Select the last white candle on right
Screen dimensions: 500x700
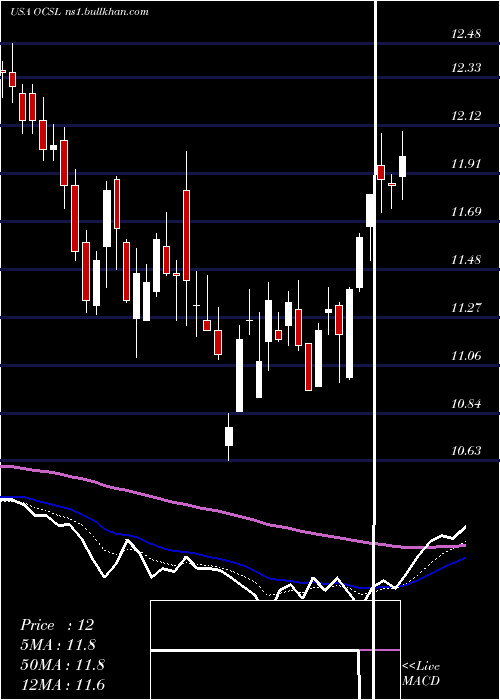403,166
